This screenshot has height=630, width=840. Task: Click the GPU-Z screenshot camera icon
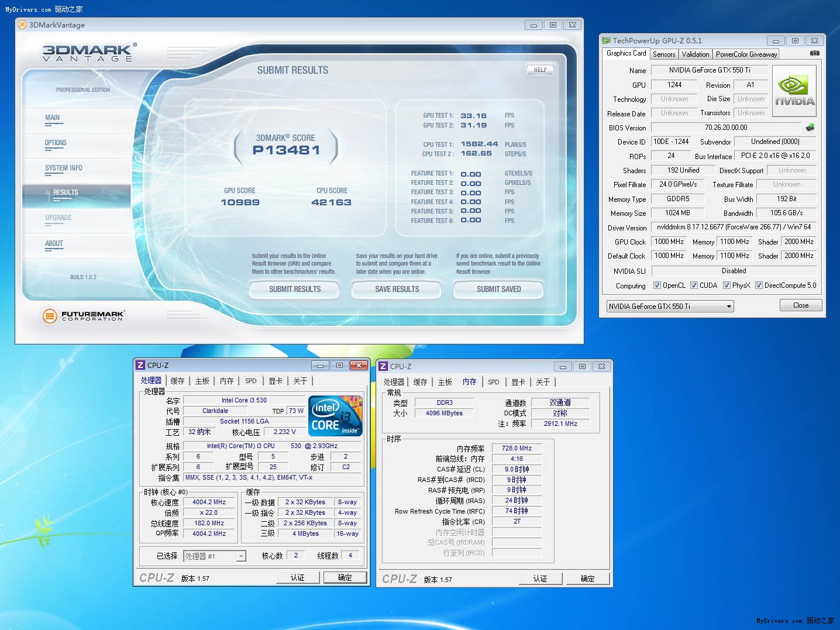[814, 53]
